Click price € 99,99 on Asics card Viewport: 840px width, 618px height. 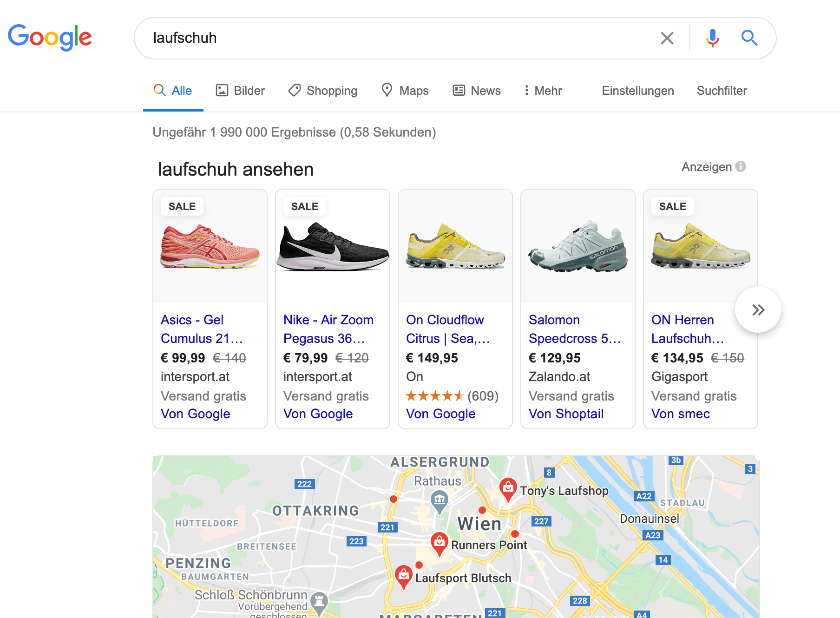(183, 358)
